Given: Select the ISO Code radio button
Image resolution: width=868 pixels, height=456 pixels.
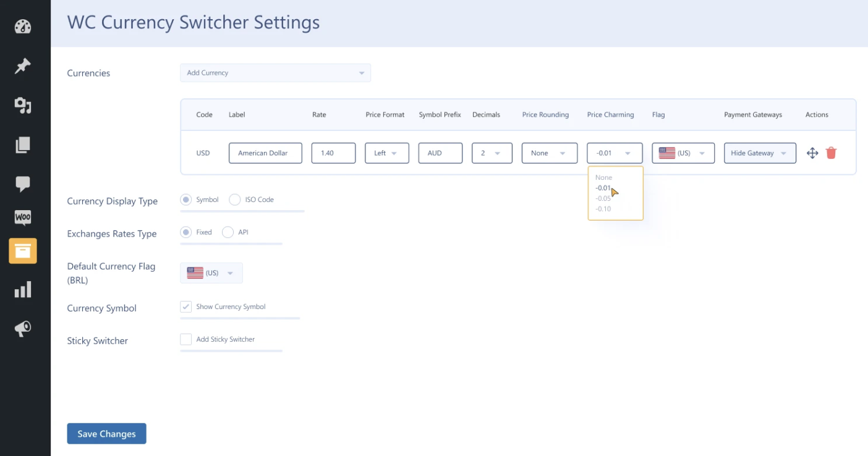Looking at the screenshot, I should click(x=234, y=200).
